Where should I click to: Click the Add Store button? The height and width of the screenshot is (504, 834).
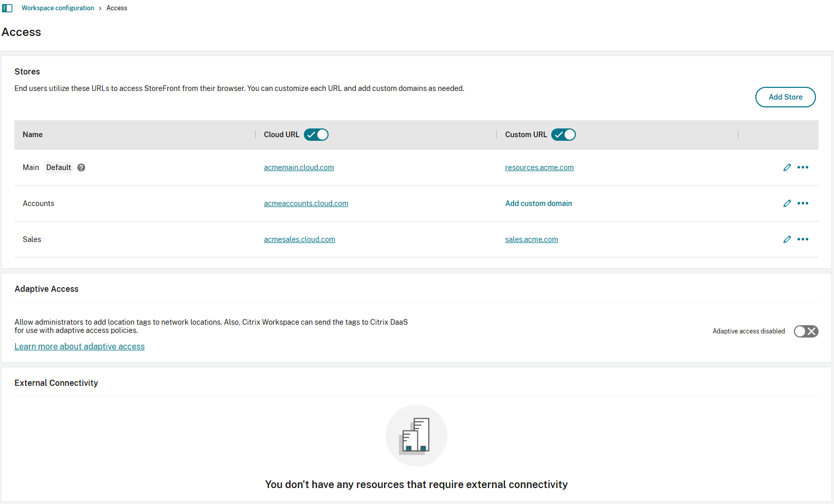[786, 97]
